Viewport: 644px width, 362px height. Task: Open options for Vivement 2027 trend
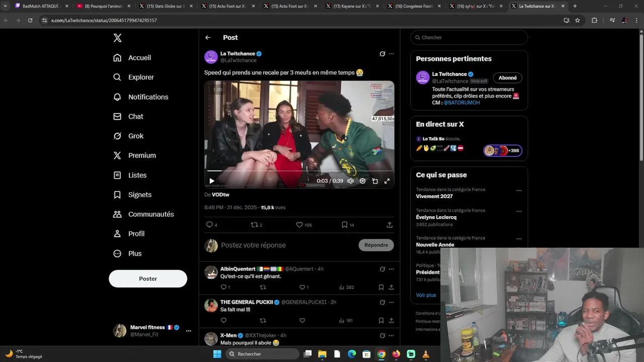point(519,191)
